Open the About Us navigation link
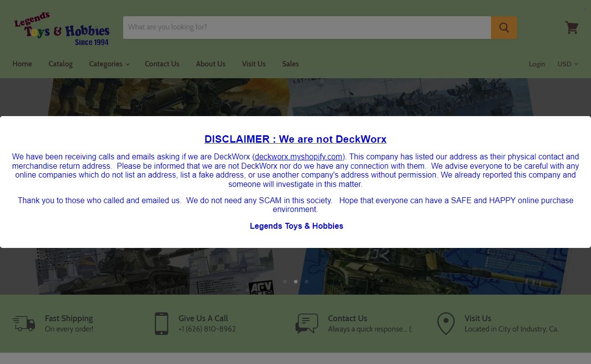Screen dimensions: 591x364 coord(210,64)
